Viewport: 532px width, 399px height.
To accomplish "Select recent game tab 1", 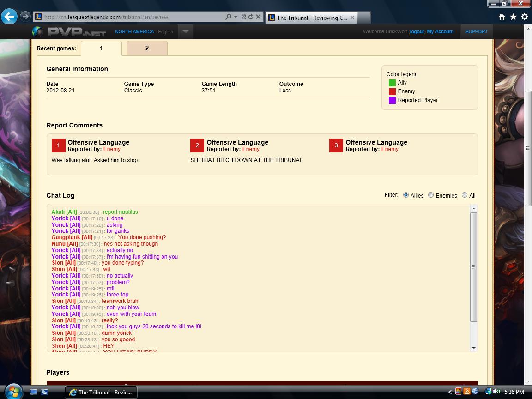I will tap(101, 48).
